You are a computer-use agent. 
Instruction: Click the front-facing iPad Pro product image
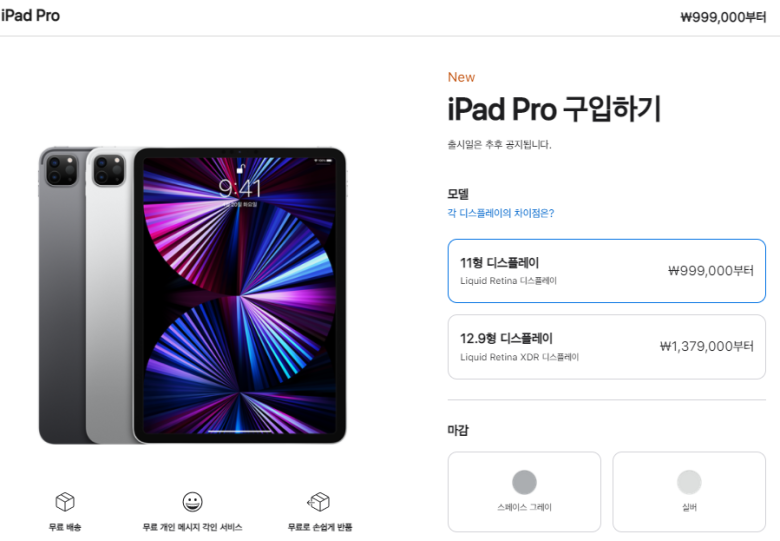(240, 296)
